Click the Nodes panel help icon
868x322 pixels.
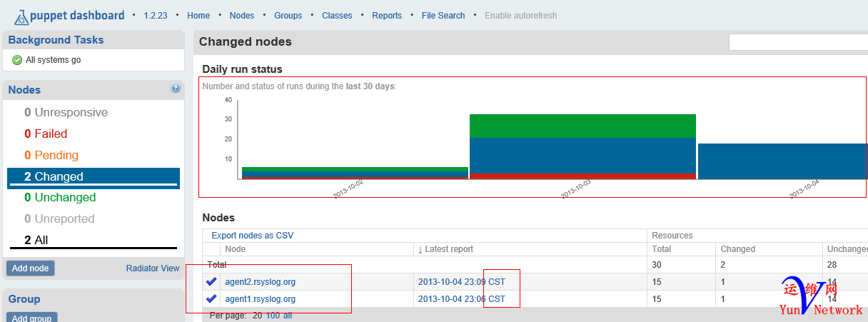tap(176, 89)
